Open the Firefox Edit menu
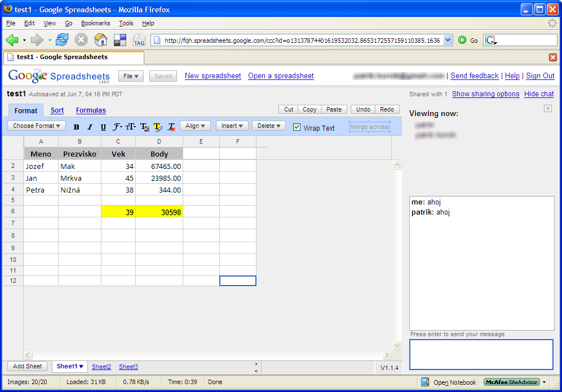This screenshot has width=562, height=392. tap(29, 23)
